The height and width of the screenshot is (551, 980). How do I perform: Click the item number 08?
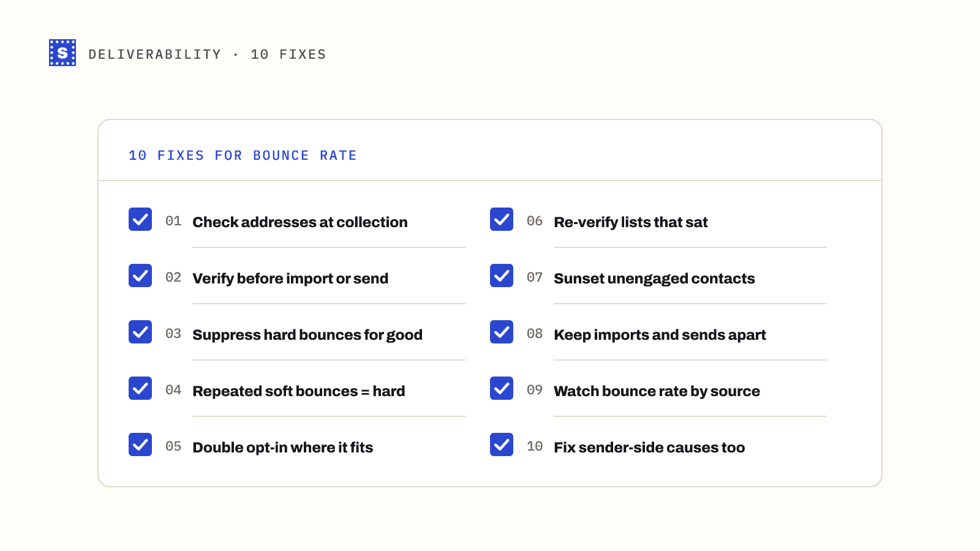tap(535, 334)
